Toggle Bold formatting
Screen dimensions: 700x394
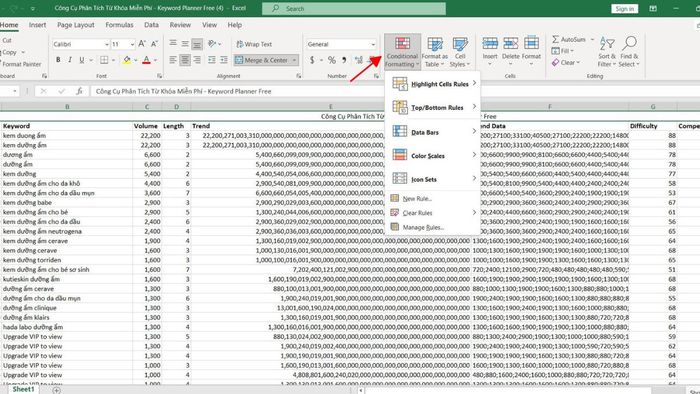(58, 60)
